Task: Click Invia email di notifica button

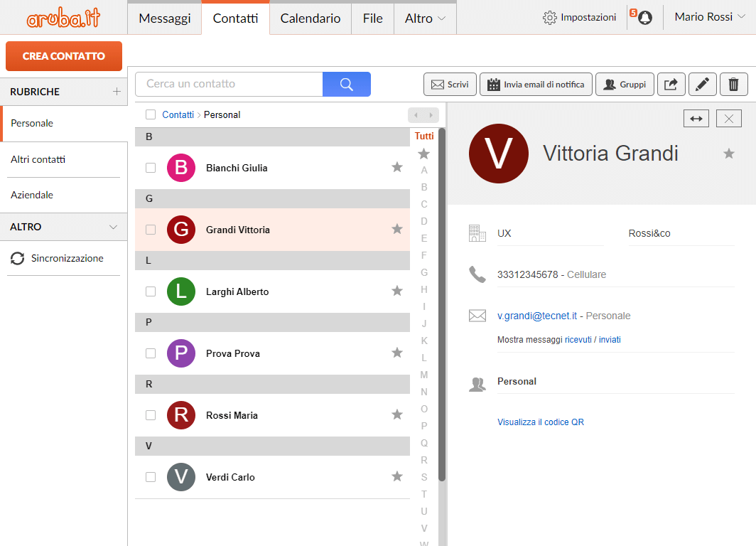Action: pos(536,85)
